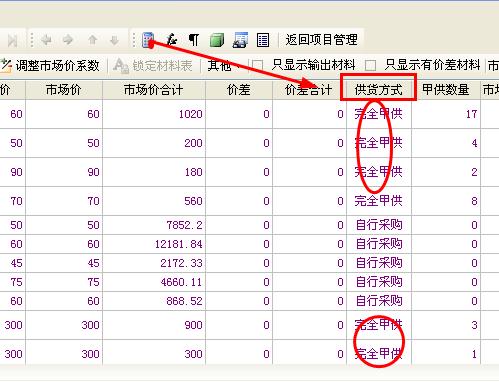Select the 甲供数量 cell showing 8

446,201
